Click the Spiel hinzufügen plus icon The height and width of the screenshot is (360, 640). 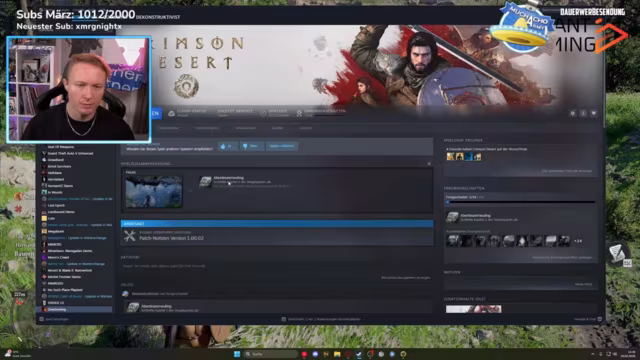pos(42,319)
